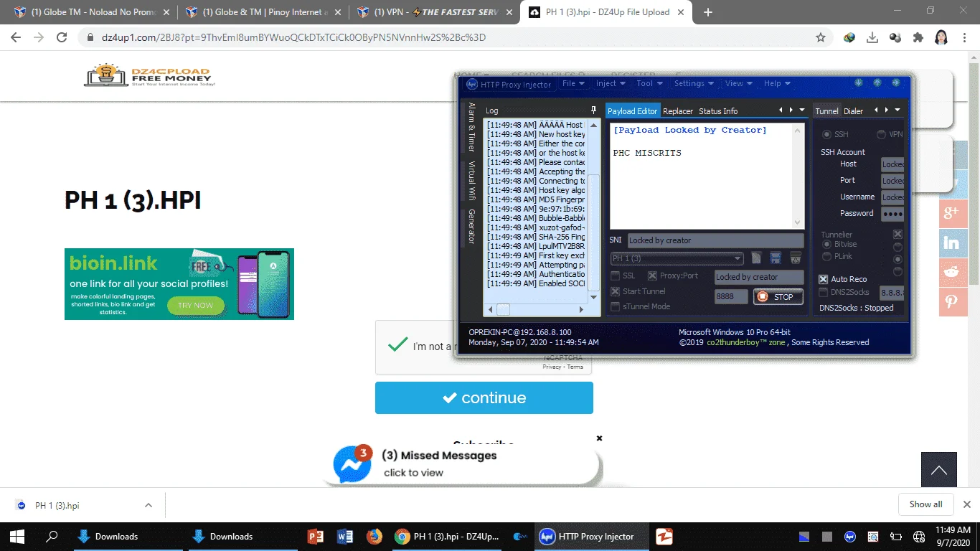Open tab list arrow beside Dialer tab
This screenshot has height=551, width=980.
click(x=897, y=110)
